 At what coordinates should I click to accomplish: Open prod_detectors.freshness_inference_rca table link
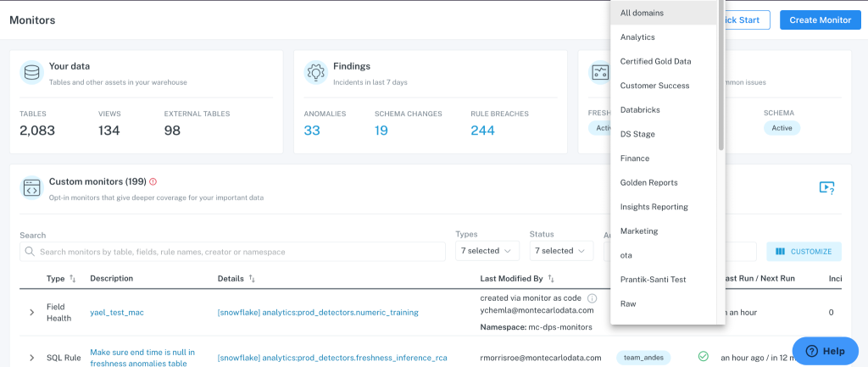(332, 358)
